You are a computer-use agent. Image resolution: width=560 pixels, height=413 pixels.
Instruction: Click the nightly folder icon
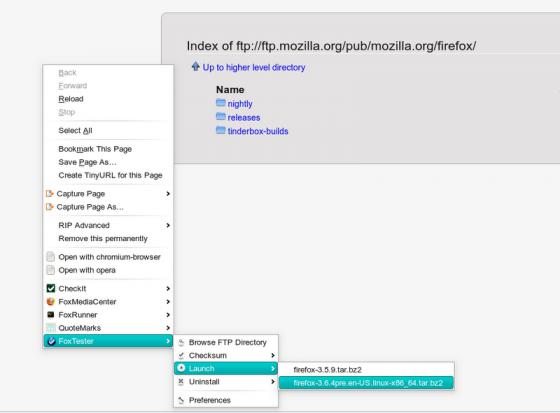[x=221, y=103]
